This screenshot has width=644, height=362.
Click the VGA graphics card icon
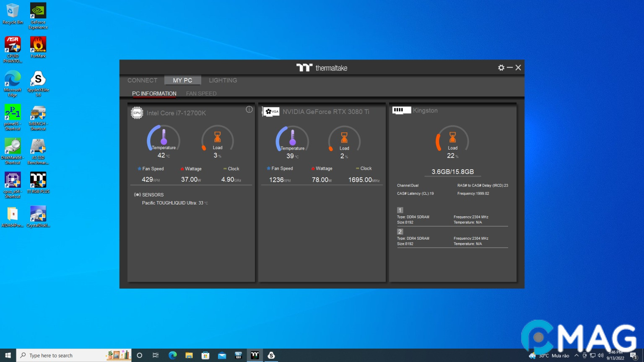click(x=271, y=111)
